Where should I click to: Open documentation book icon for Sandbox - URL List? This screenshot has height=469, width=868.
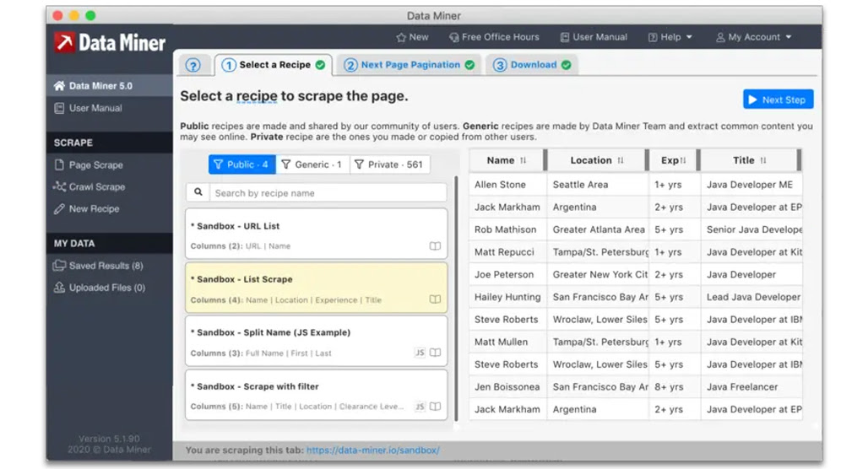(x=435, y=246)
